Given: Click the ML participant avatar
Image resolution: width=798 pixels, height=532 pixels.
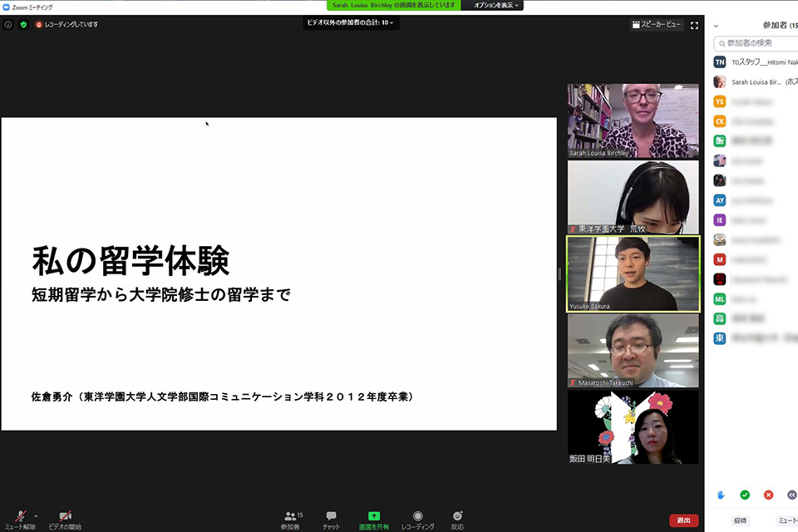Looking at the screenshot, I should pos(720,299).
